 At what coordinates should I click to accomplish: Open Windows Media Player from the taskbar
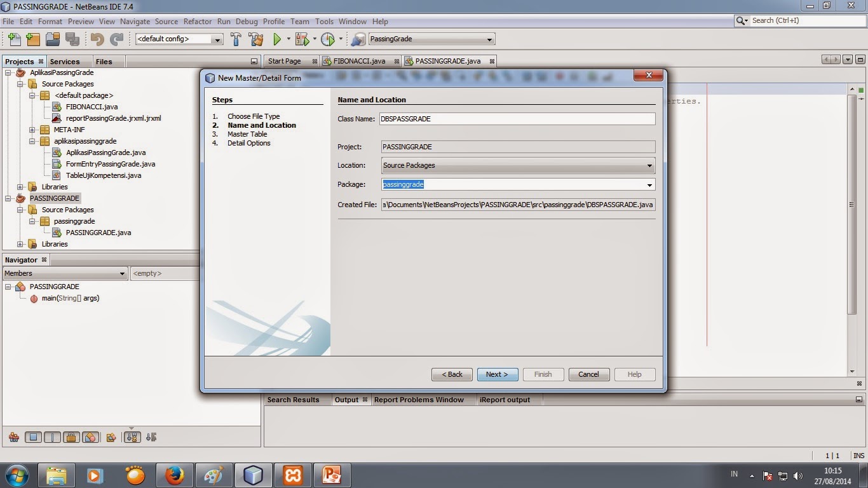(x=95, y=475)
